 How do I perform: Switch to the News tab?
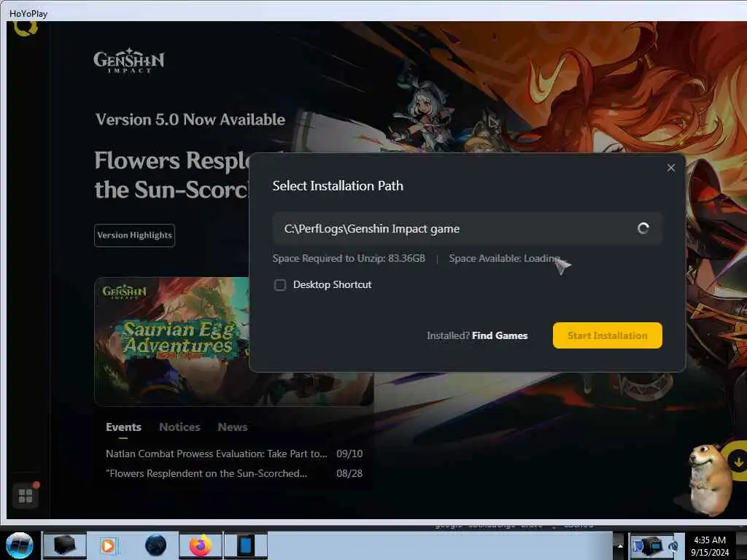click(233, 427)
